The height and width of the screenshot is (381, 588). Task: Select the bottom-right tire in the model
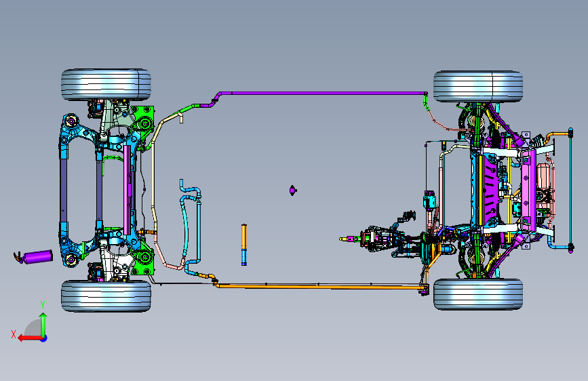478,294
